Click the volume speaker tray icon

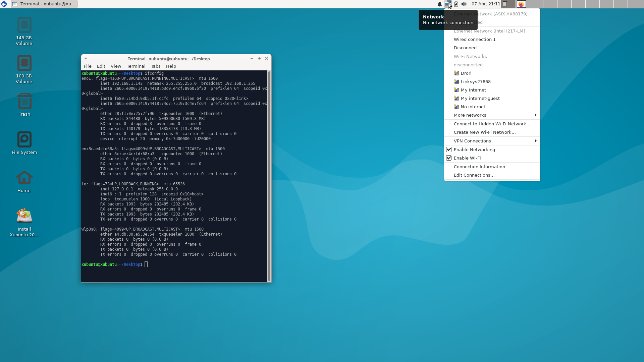click(x=464, y=4)
